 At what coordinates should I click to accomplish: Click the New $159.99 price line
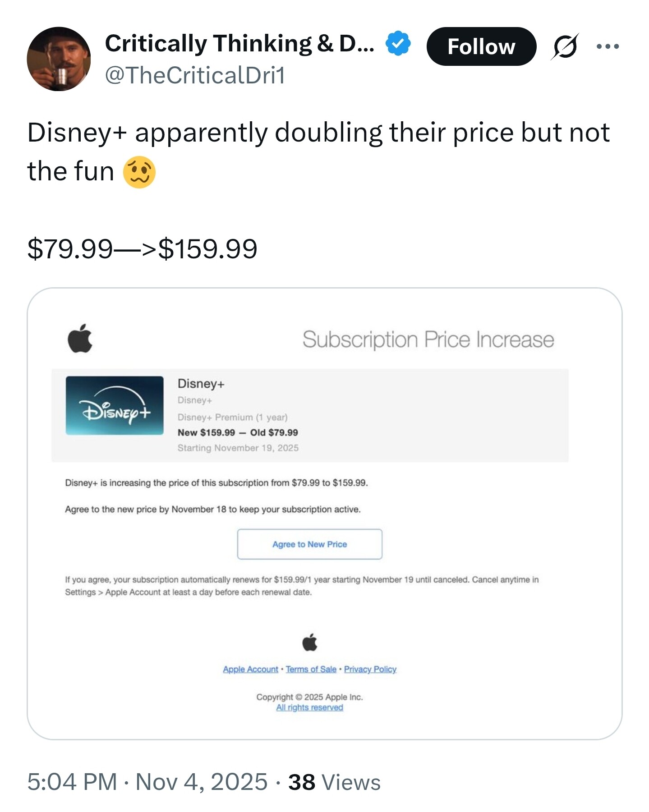238,432
